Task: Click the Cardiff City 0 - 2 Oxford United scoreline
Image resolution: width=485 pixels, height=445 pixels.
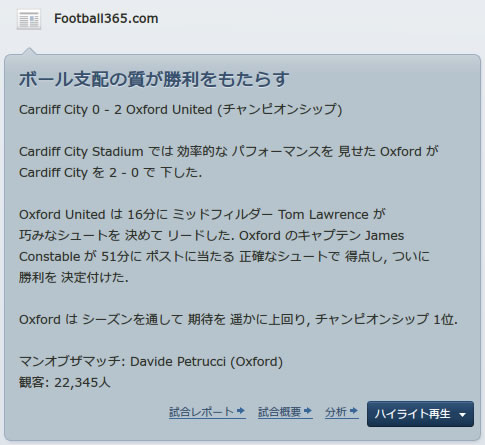Action: coord(116,109)
